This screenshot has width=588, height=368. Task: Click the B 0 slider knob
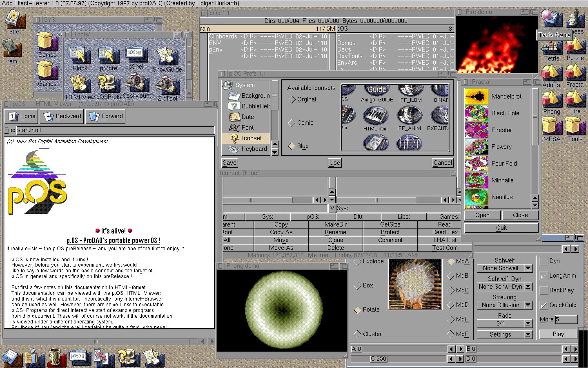point(471,349)
